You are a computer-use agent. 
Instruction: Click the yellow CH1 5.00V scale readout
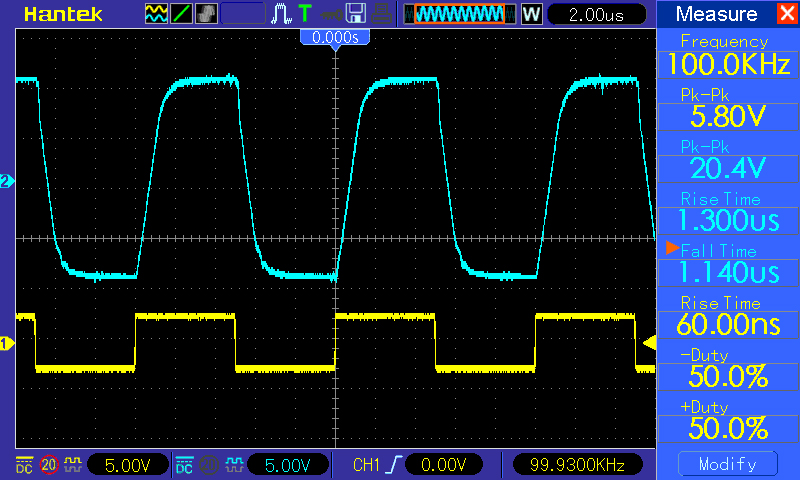click(x=128, y=465)
